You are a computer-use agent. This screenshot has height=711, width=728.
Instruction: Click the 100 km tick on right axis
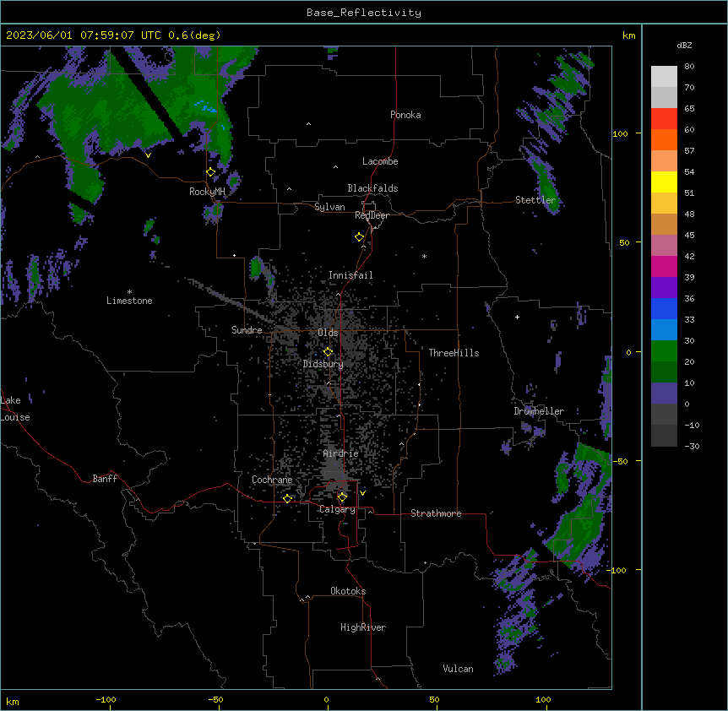click(x=620, y=134)
